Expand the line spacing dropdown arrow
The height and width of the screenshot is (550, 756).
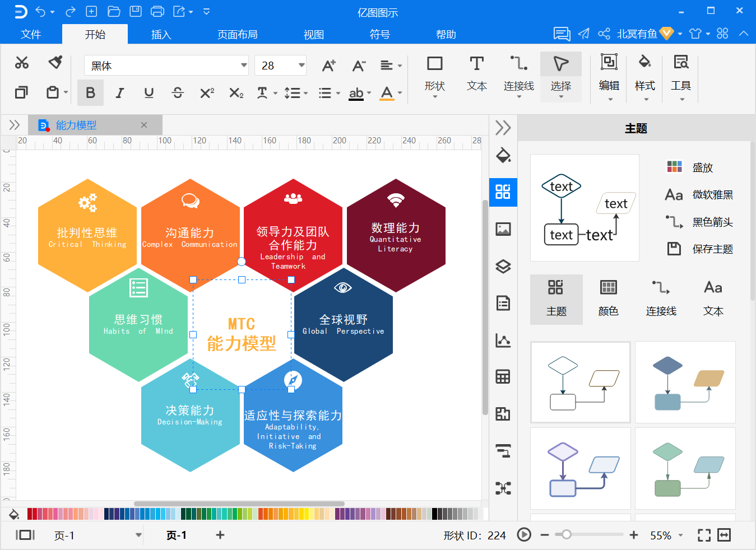click(305, 94)
